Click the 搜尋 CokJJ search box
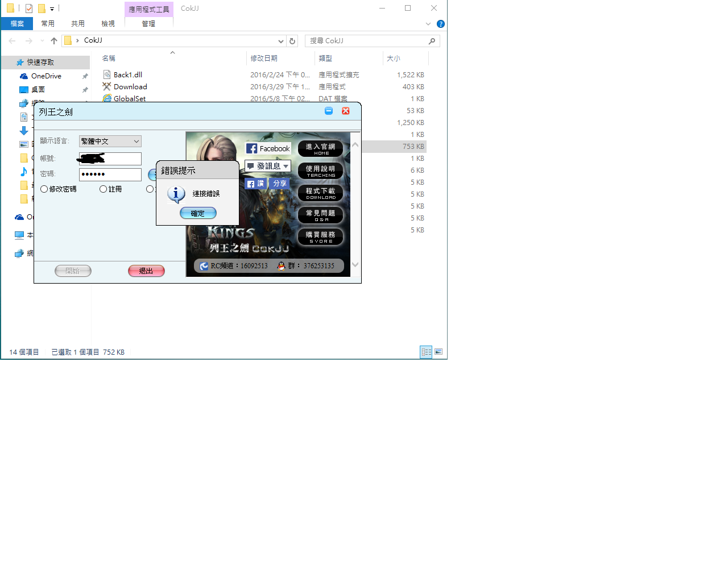 coord(373,41)
